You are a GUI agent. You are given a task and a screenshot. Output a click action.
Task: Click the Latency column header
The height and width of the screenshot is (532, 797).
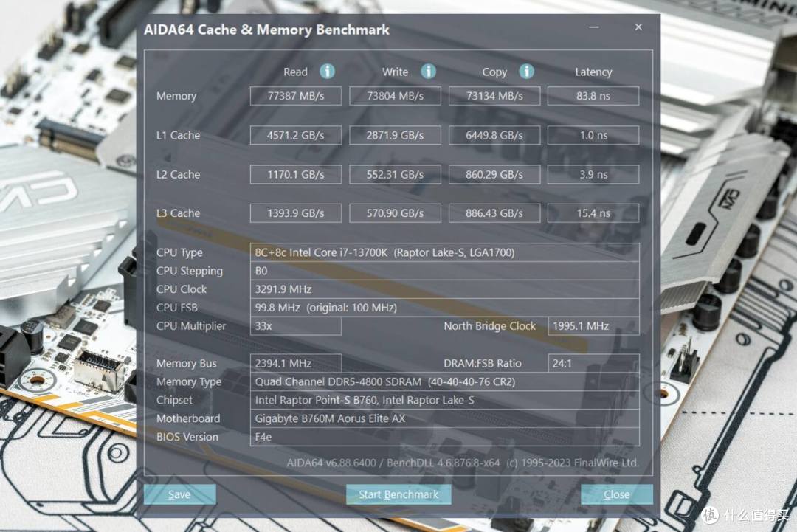coord(593,72)
